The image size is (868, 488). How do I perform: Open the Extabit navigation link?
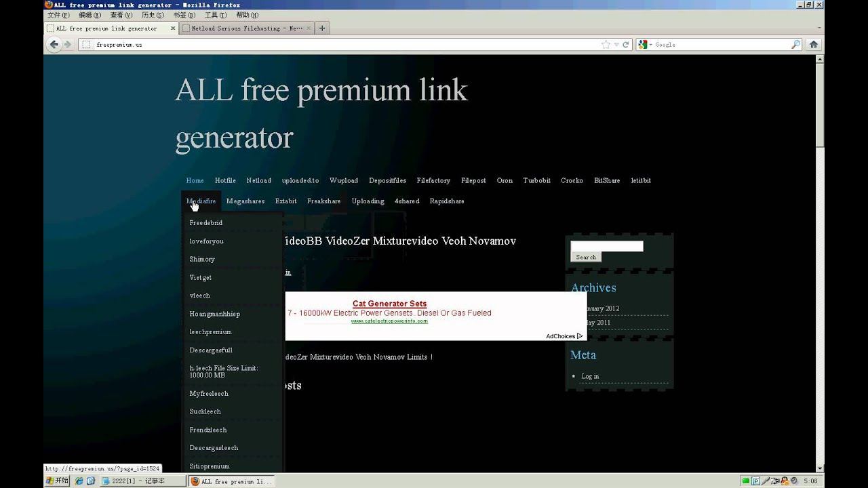tap(285, 201)
